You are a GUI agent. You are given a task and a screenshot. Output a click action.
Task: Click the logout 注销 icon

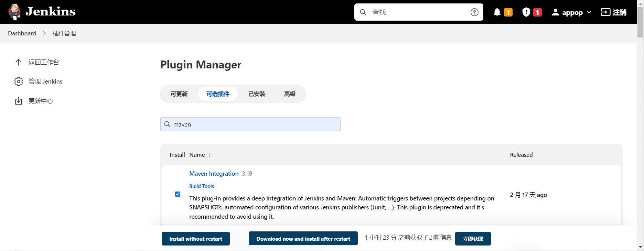point(605,12)
